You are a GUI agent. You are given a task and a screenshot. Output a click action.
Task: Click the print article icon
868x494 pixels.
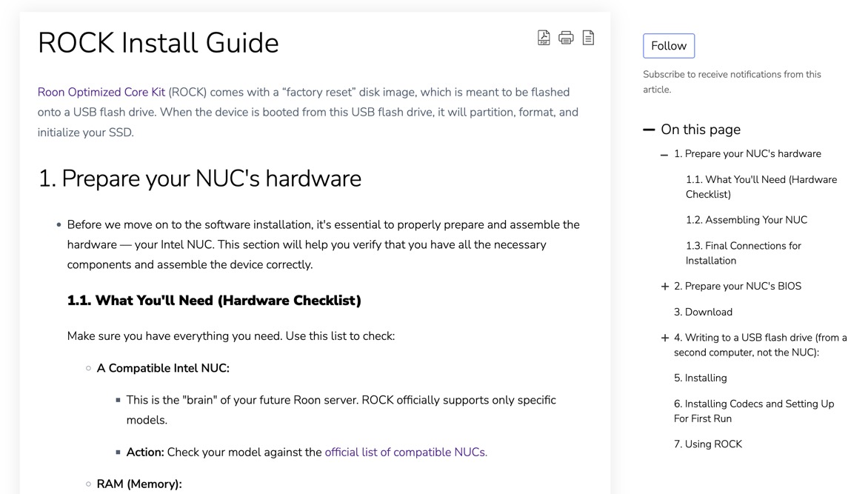coord(566,38)
